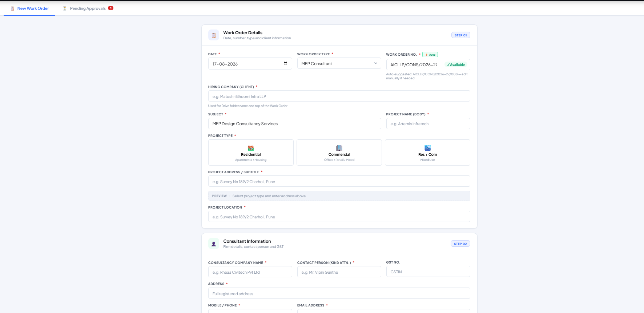Viewport: 644px width, 313px height.
Task: Click the person icon in Consultant Information header
Action: pyautogui.click(x=214, y=244)
